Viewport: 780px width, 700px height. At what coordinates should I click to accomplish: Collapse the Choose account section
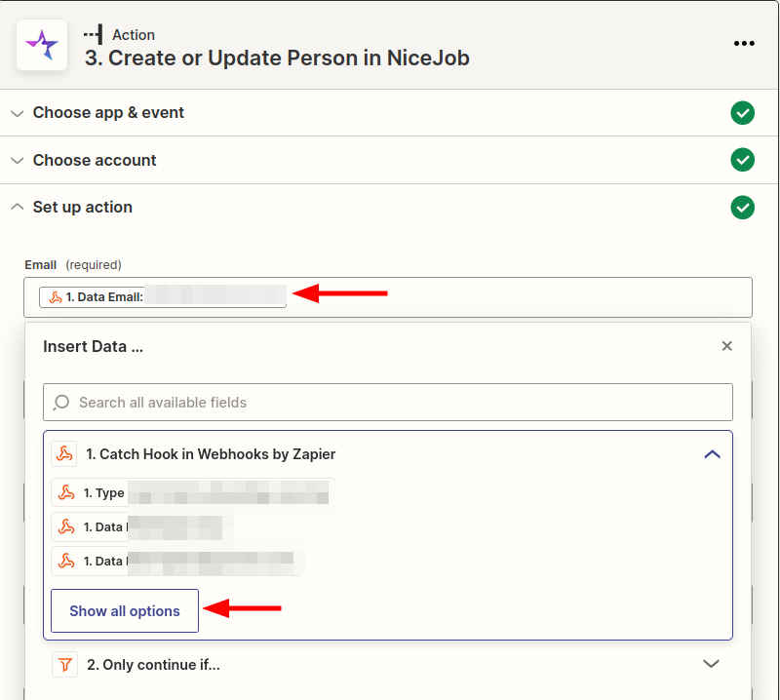[17, 160]
